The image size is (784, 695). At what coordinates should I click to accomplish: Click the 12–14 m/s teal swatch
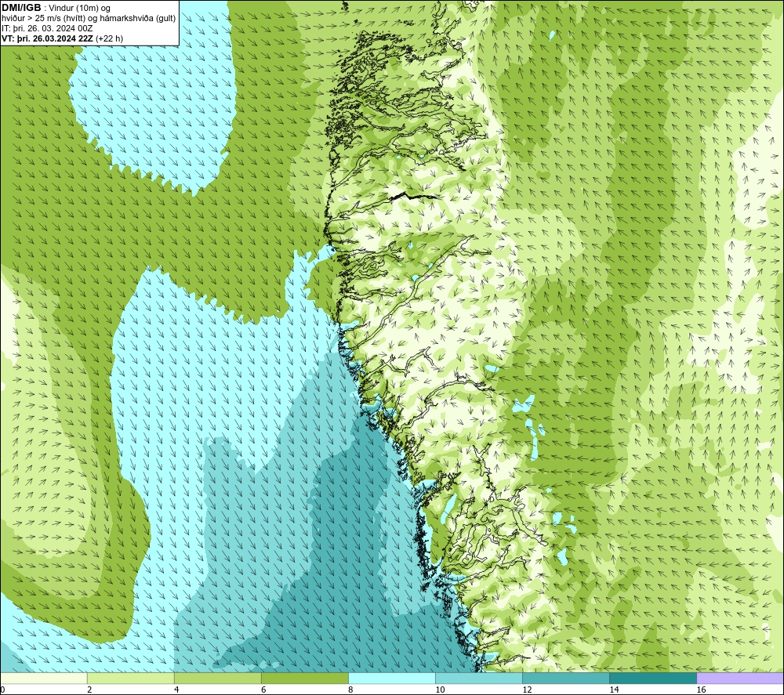point(566,678)
